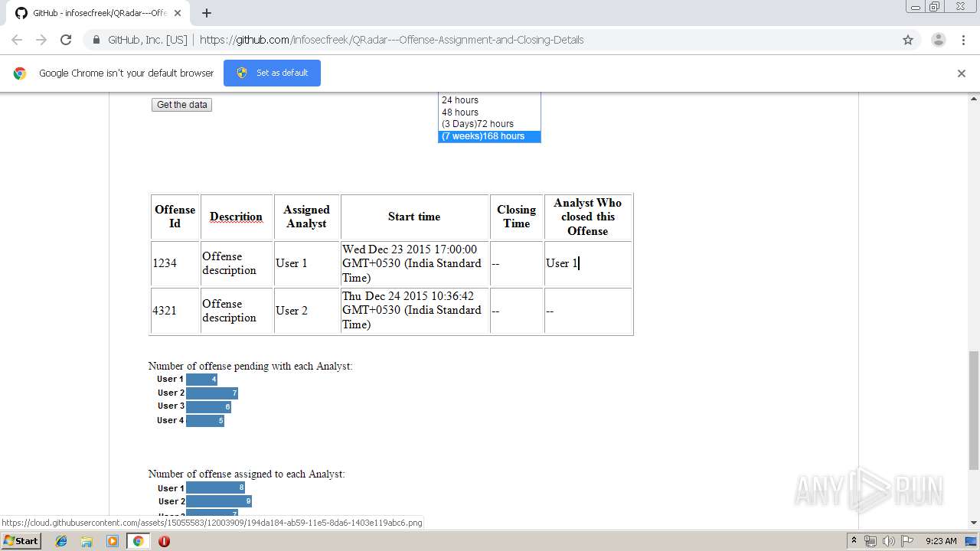Select 48 hours option in list
The height and width of the screenshot is (551, 980).
click(489, 112)
